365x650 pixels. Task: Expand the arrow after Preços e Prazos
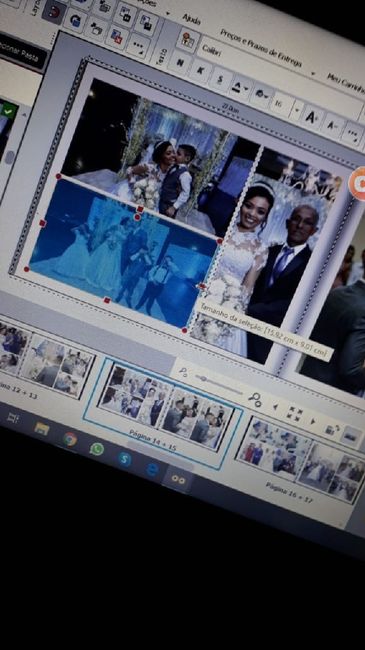(312, 74)
